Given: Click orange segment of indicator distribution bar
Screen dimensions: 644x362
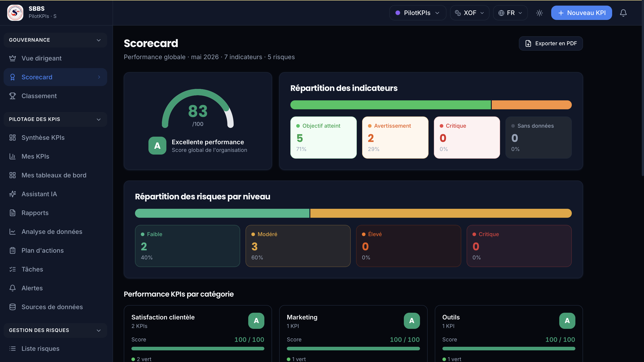Looking at the screenshot, I should 531,105.
